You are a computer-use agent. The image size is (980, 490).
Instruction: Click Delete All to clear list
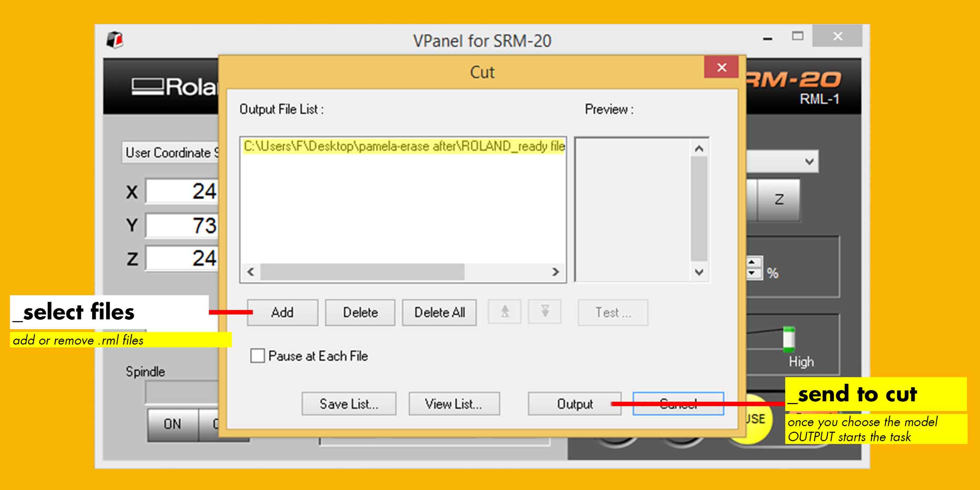pos(439,312)
